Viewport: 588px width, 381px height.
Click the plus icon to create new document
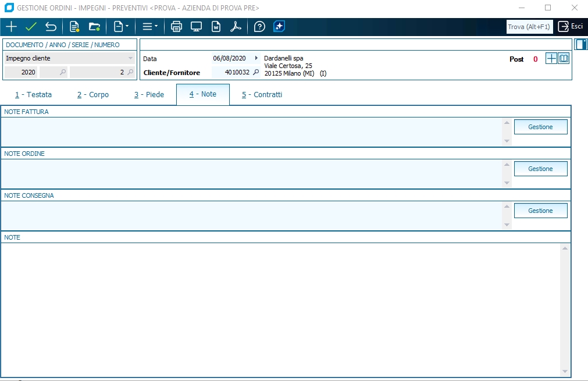[x=11, y=27]
